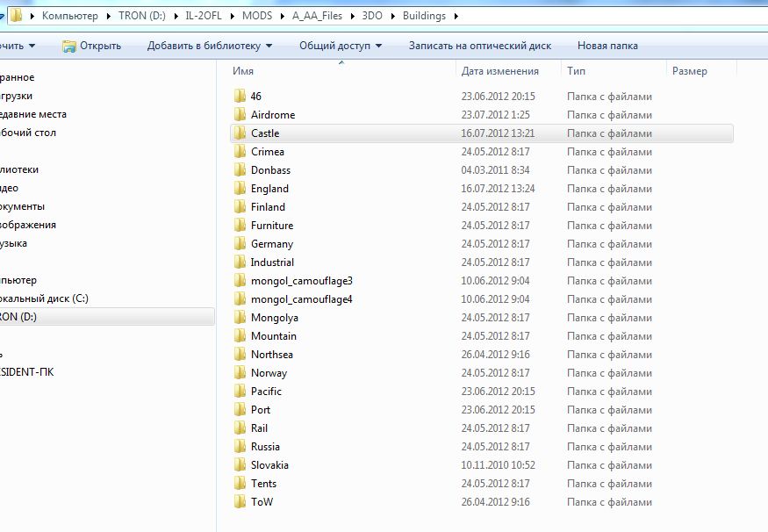Click the folder icon of 46
Viewport: 768px width, 532px height.
(240, 96)
